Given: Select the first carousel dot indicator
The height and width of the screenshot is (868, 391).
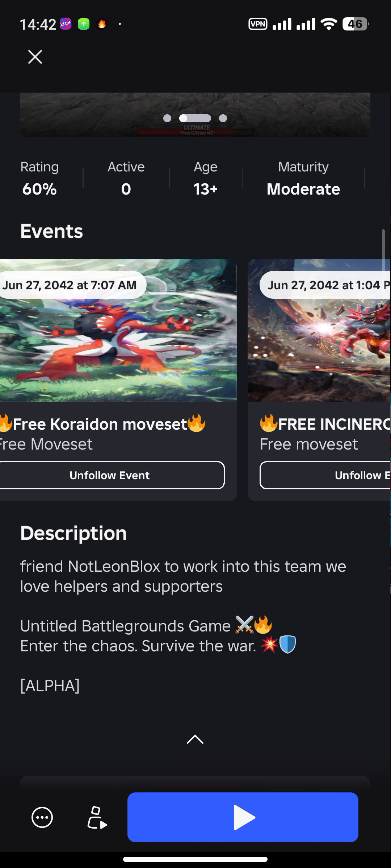Looking at the screenshot, I should (167, 118).
